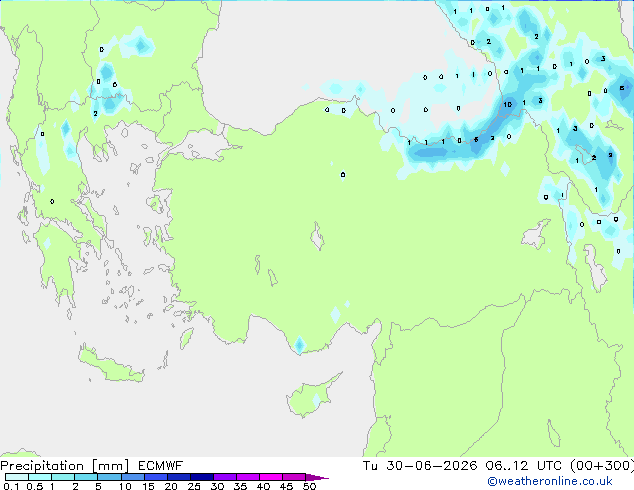Click the '10' precipitation value on the map
This screenshot has width=634, height=490.
(x=507, y=105)
